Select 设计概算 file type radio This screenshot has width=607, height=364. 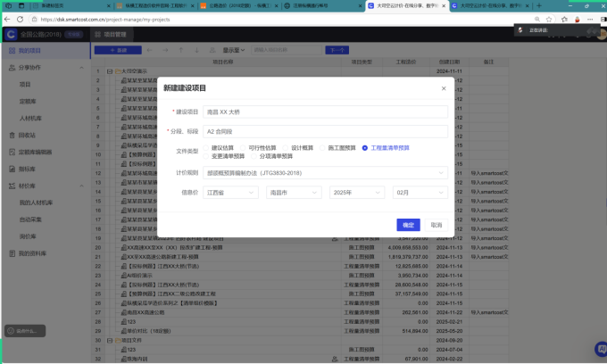tap(287, 146)
